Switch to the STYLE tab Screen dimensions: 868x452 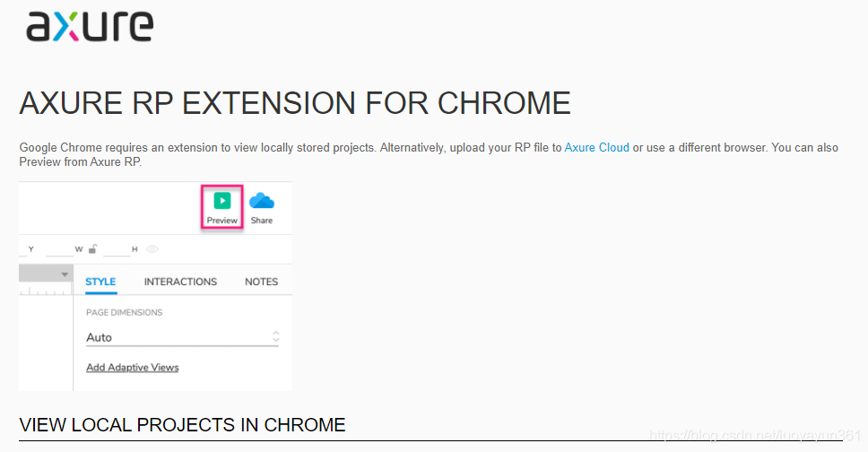[x=100, y=282]
